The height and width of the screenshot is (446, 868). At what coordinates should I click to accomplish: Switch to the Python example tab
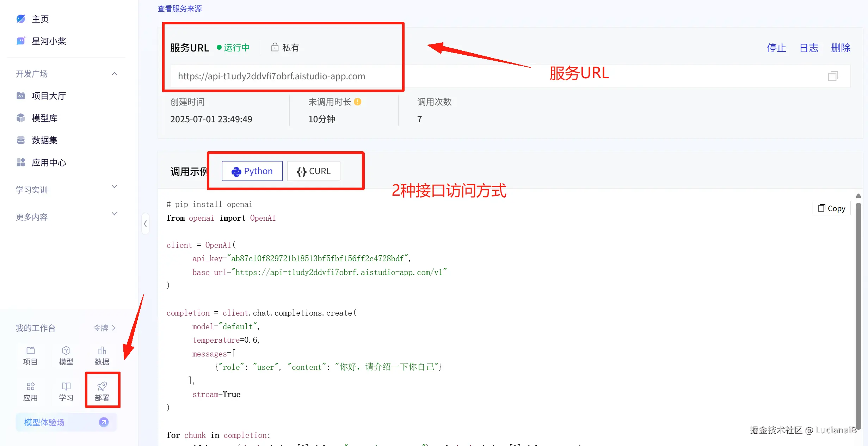(252, 171)
